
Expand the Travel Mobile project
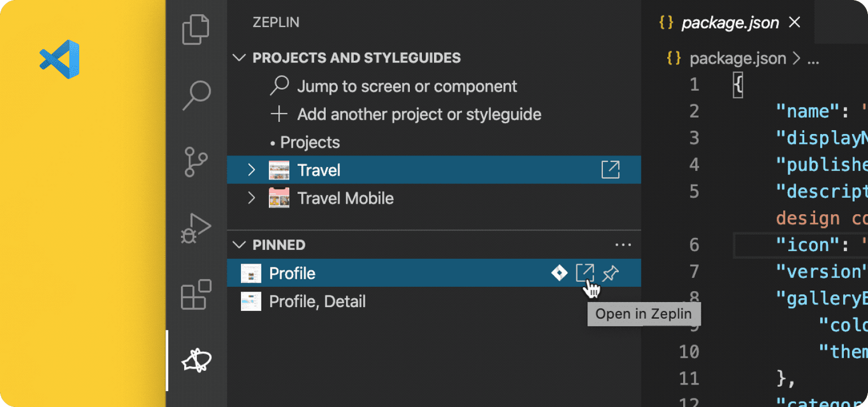click(x=251, y=198)
